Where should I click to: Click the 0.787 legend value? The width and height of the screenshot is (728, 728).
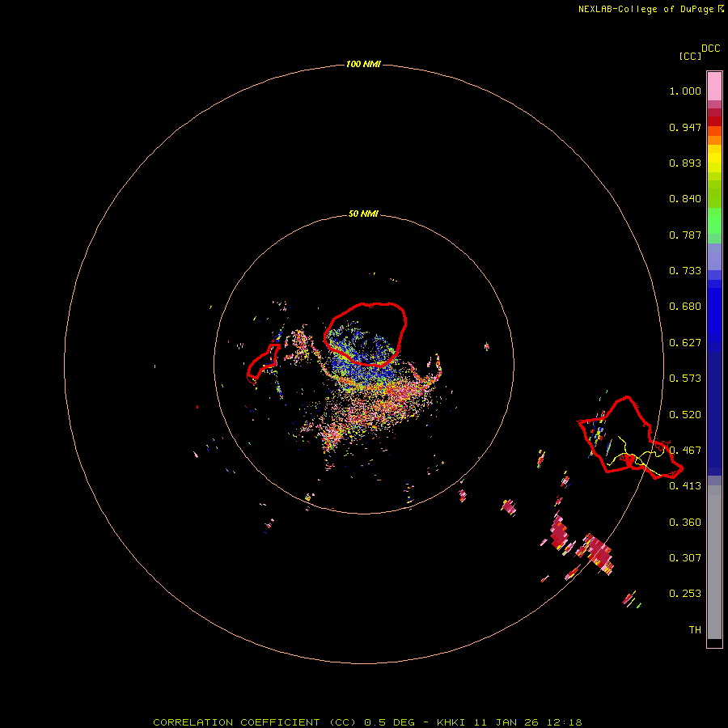coord(685,235)
